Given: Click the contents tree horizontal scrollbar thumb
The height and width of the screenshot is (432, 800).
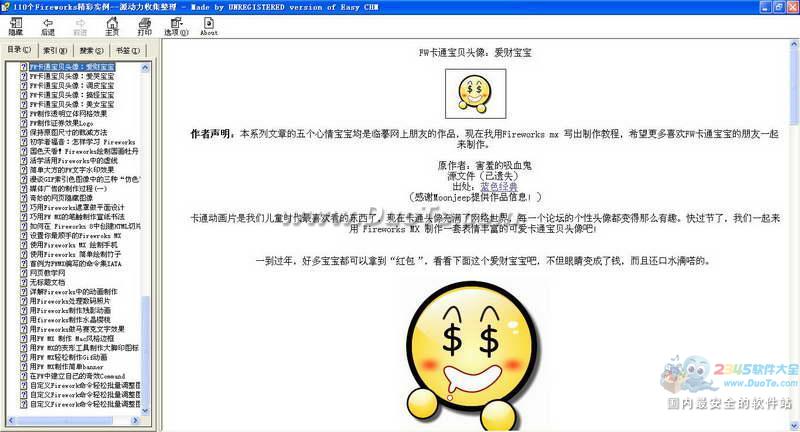Looking at the screenshot, I should [64, 420].
